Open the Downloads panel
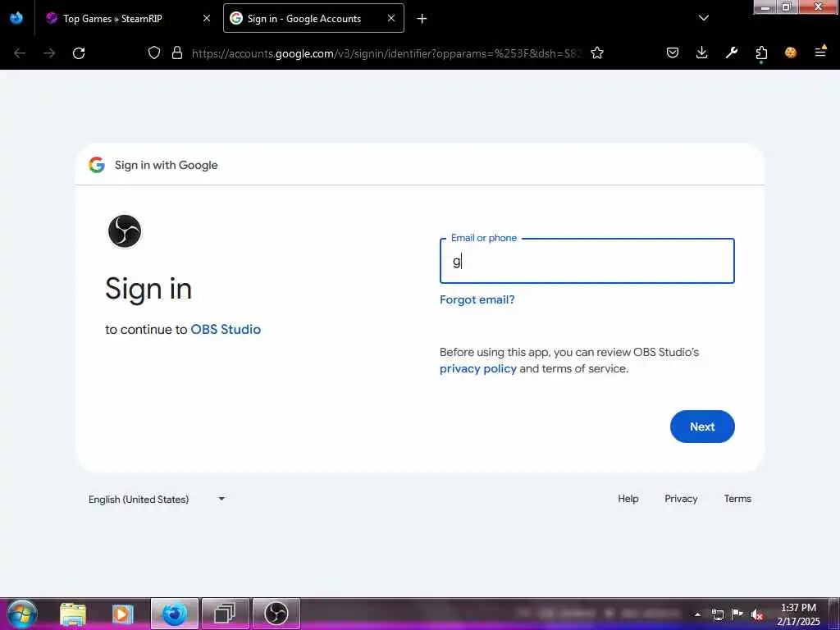 click(702, 52)
